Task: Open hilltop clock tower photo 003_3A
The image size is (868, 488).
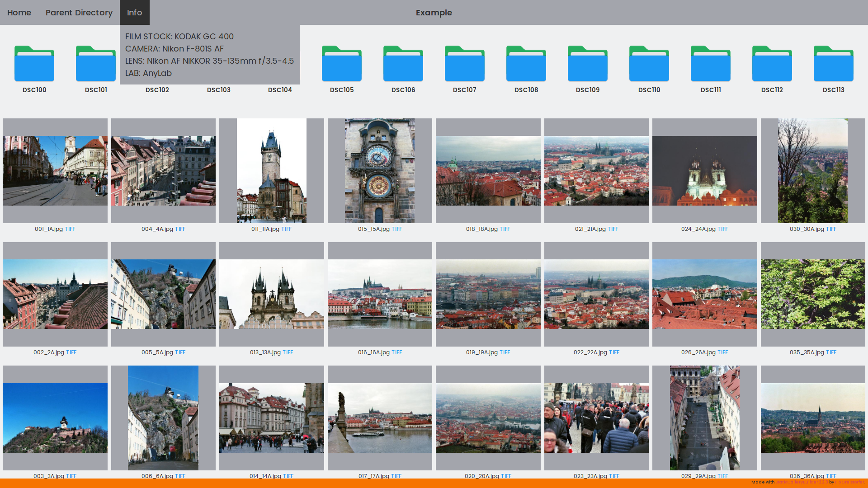Action: tap(55, 418)
